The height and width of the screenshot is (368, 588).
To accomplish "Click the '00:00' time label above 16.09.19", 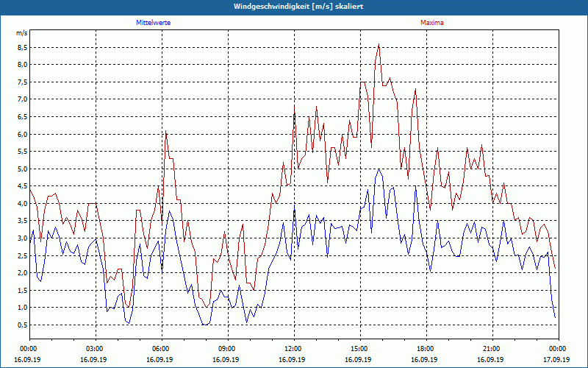I will point(27,349).
